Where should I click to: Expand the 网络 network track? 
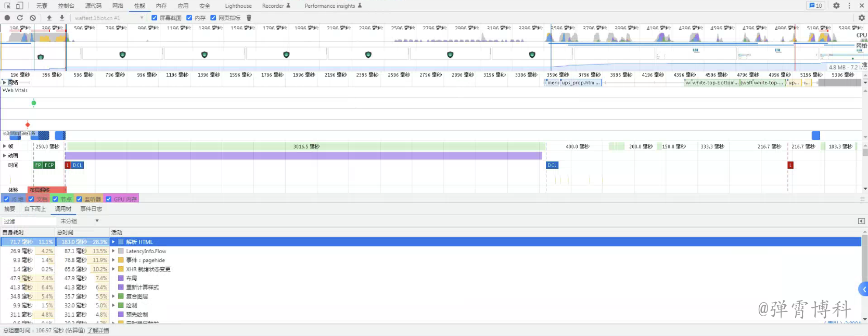click(x=4, y=82)
